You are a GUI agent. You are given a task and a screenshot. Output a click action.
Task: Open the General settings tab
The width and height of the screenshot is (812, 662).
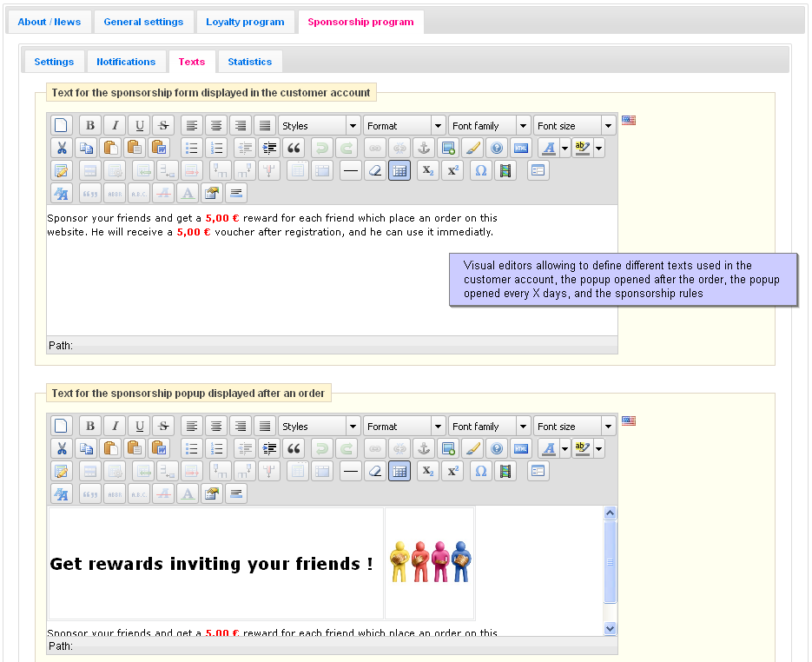pyautogui.click(x=143, y=22)
